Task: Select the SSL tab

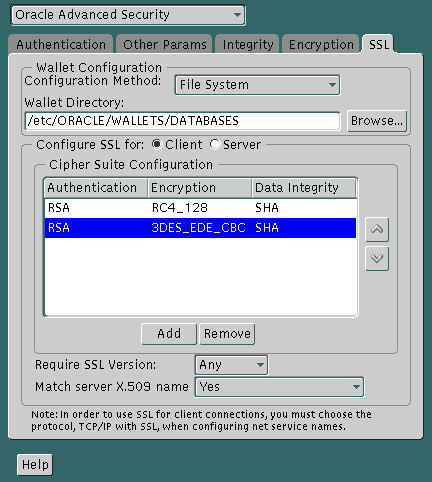Action: coord(379,44)
